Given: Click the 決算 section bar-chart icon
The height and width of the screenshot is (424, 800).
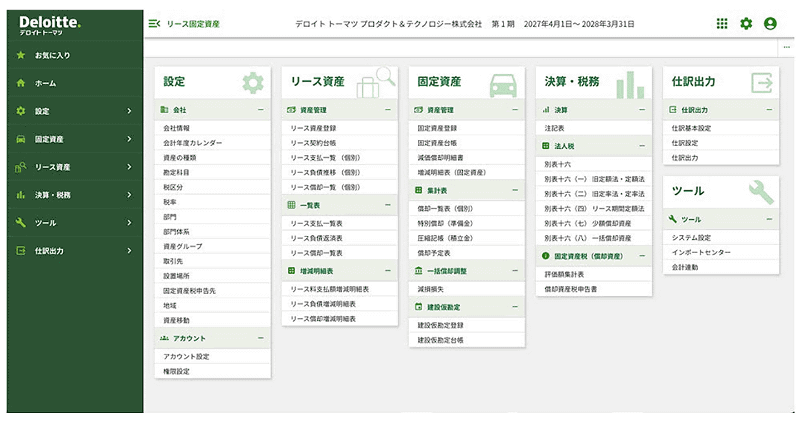Looking at the screenshot, I should coord(546,110).
